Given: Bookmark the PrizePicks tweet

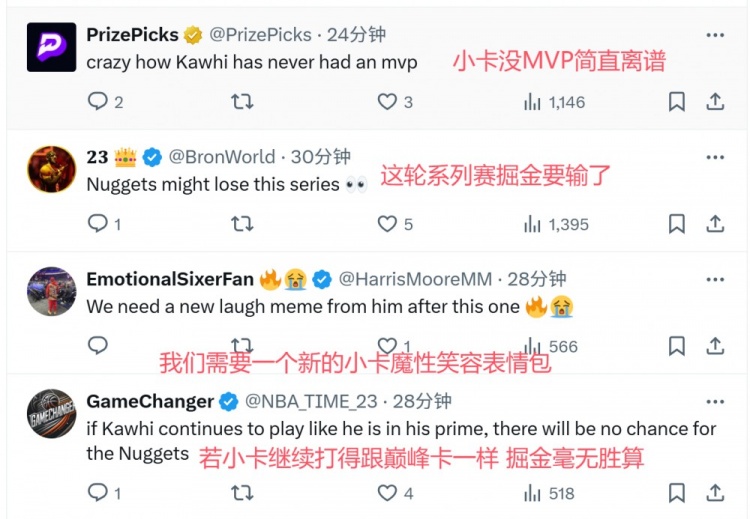Looking at the screenshot, I should 676,101.
